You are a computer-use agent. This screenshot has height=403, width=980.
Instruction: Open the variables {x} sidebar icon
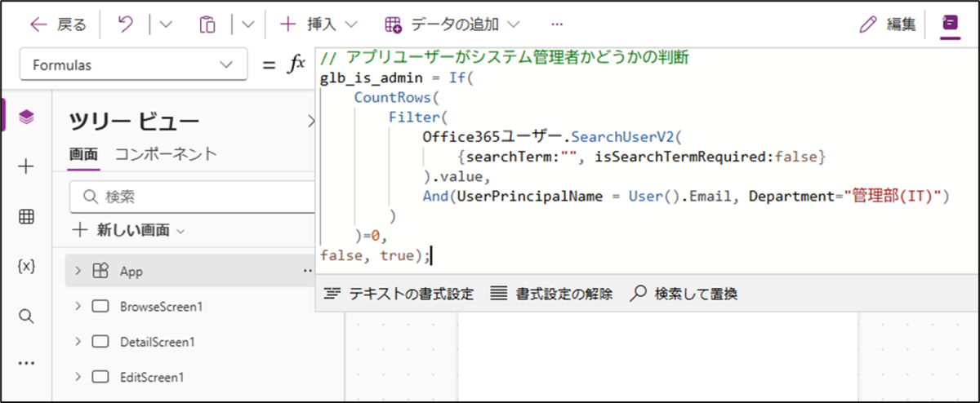(x=26, y=266)
